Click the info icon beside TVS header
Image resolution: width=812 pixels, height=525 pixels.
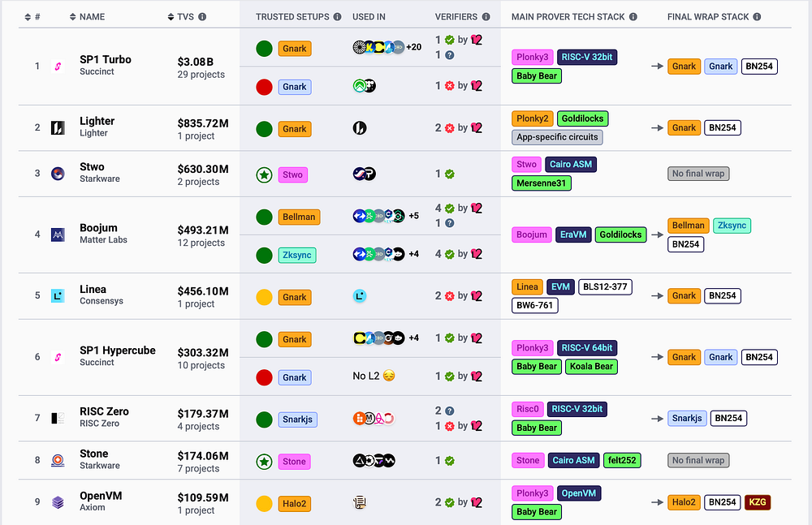202,16
